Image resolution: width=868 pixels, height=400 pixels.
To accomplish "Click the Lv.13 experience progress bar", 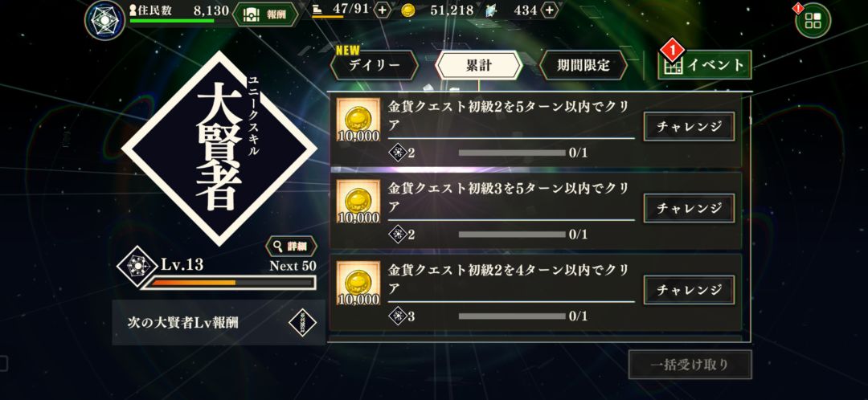I will click(228, 283).
